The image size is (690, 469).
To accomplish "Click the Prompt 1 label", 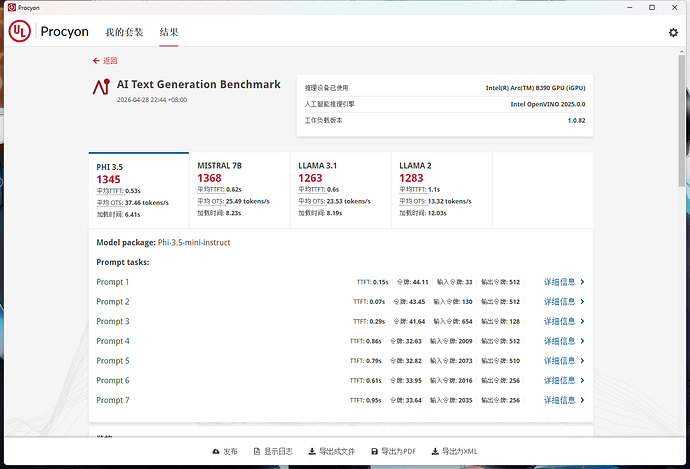I will pos(113,282).
